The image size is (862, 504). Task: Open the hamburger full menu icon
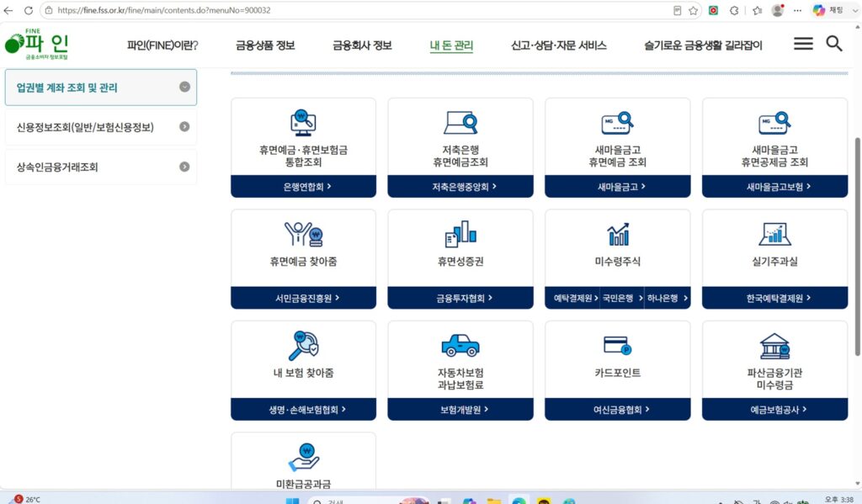pos(802,44)
